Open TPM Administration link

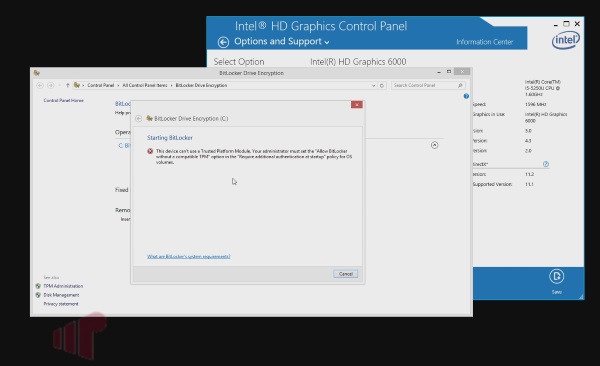(x=63, y=286)
